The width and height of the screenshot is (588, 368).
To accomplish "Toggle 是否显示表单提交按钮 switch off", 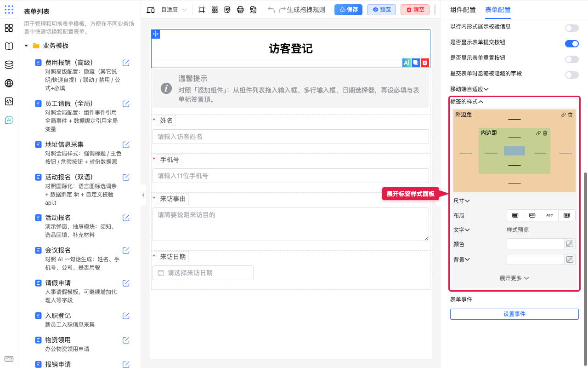I will tap(571, 44).
